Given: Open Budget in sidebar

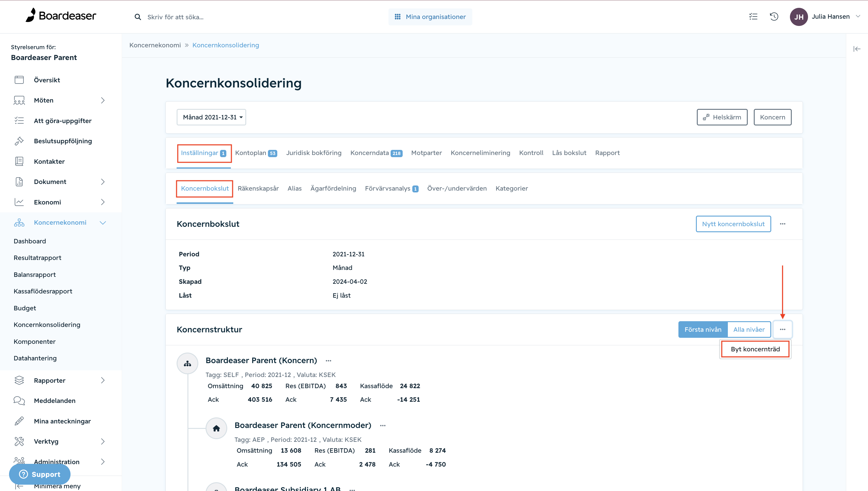Looking at the screenshot, I should pos(25,308).
